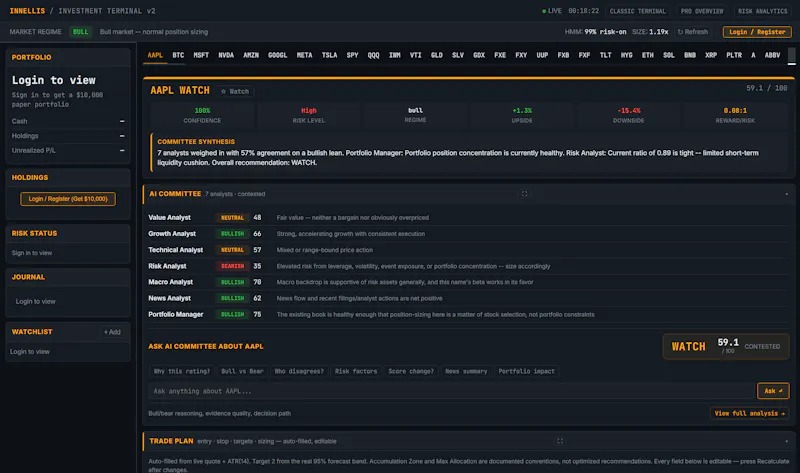Click the LIVE status indicator
Screen dimensions: 800x473
pyautogui.click(x=552, y=11)
